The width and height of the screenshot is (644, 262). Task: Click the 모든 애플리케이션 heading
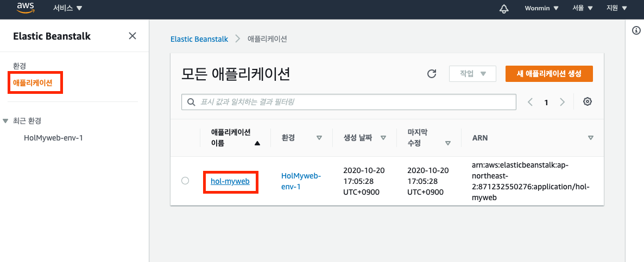tap(236, 74)
